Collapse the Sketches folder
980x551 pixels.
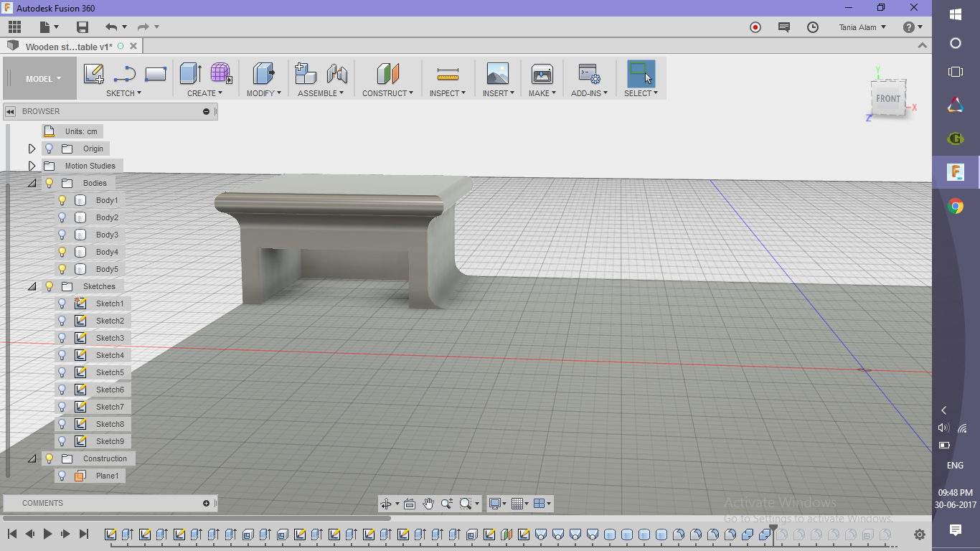click(32, 286)
